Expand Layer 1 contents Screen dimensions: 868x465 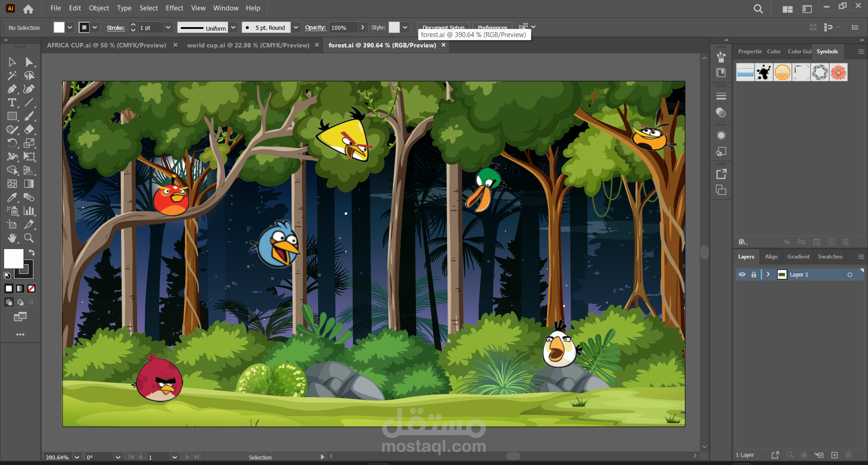(768, 274)
